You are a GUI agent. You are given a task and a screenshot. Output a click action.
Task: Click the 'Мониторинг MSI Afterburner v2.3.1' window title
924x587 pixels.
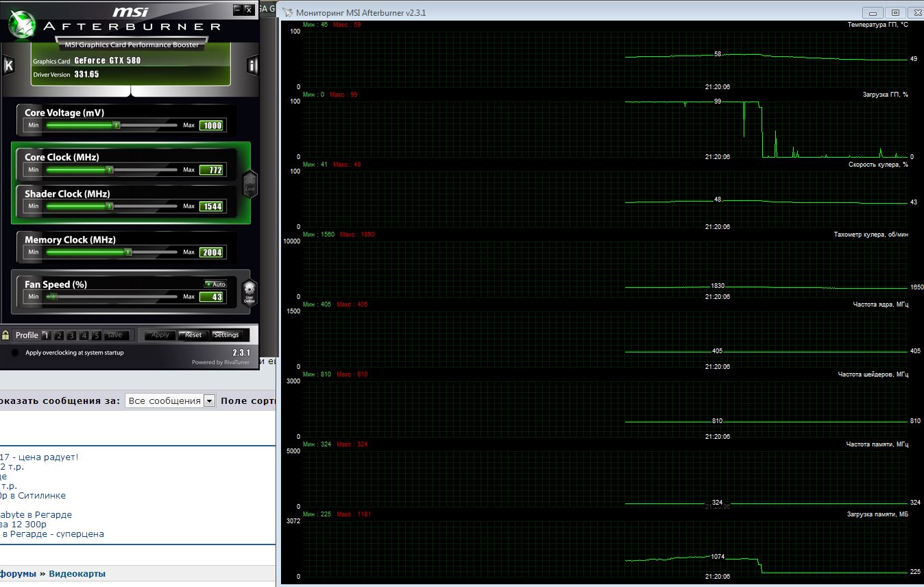(x=361, y=12)
